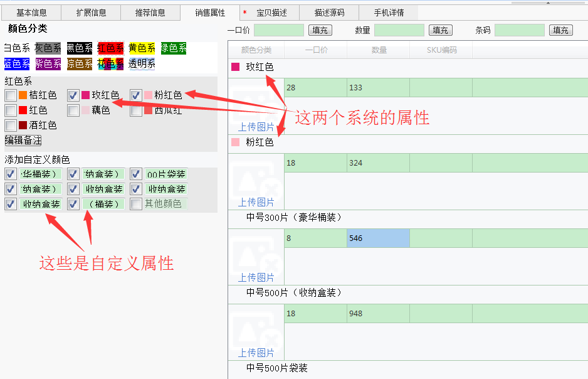Check the 桔红色 checkbox
This screenshot has height=379, width=588.
pyautogui.click(x=11, y=95)
